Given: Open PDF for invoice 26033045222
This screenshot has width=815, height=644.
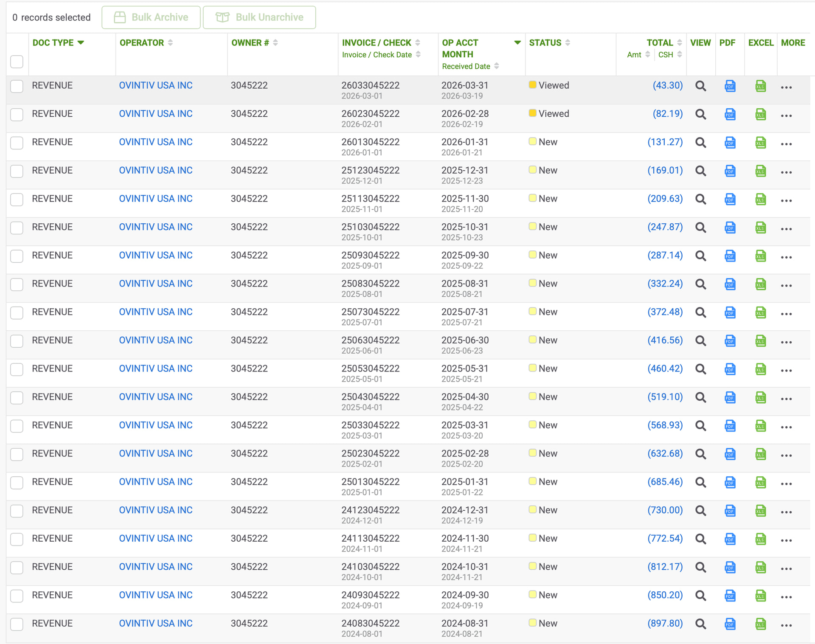Looking at the screenshot, I should (x=730, y=86).
